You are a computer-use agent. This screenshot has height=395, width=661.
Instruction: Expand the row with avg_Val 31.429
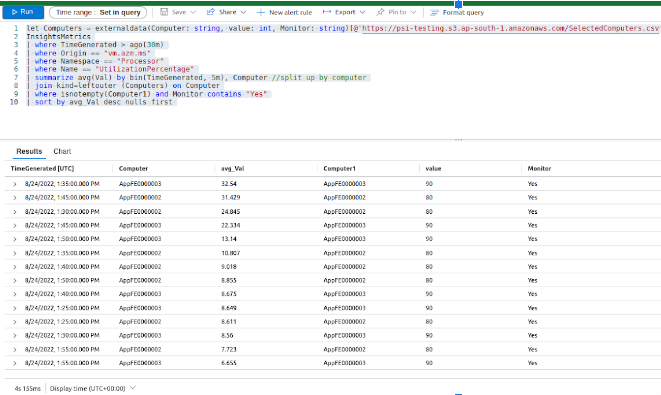pyautogui.click(x=15, y=198)
